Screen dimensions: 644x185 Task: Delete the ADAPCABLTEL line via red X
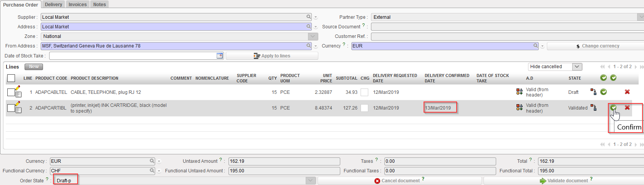[627, 92]
